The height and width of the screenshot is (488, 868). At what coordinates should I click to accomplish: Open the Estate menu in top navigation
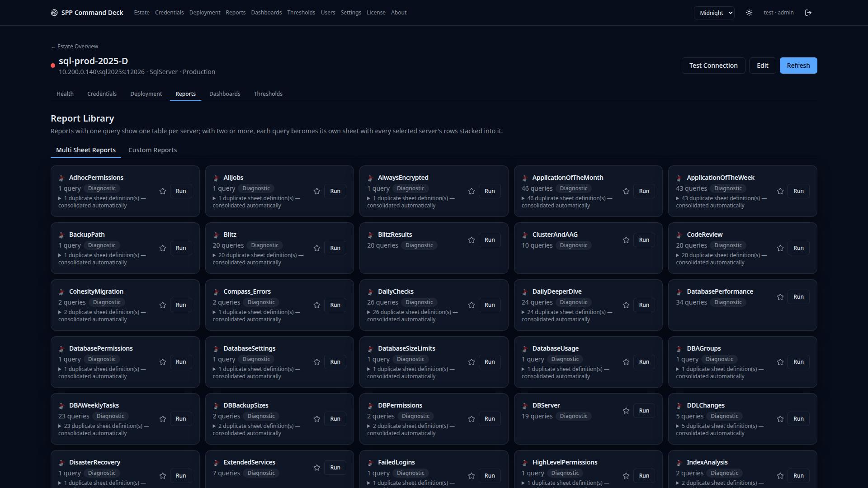click(142, 13)
